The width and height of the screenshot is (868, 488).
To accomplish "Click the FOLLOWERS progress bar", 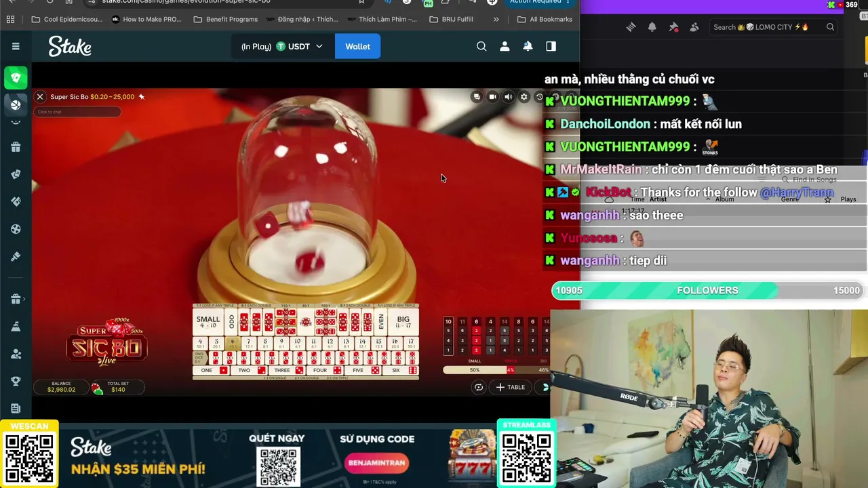I will tap(707, 290).
